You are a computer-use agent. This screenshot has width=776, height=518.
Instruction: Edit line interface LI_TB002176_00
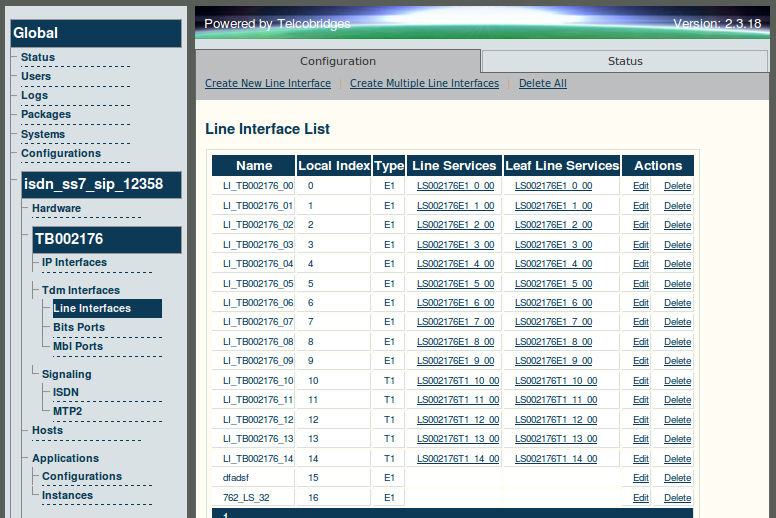coord(640,186)
